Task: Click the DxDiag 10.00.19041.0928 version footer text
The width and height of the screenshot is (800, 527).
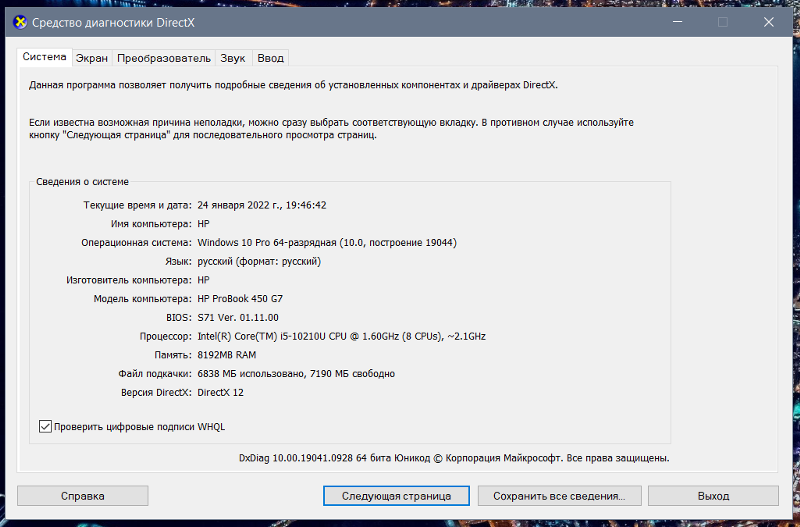Action: pyautogui.click(x=454, y=458)
